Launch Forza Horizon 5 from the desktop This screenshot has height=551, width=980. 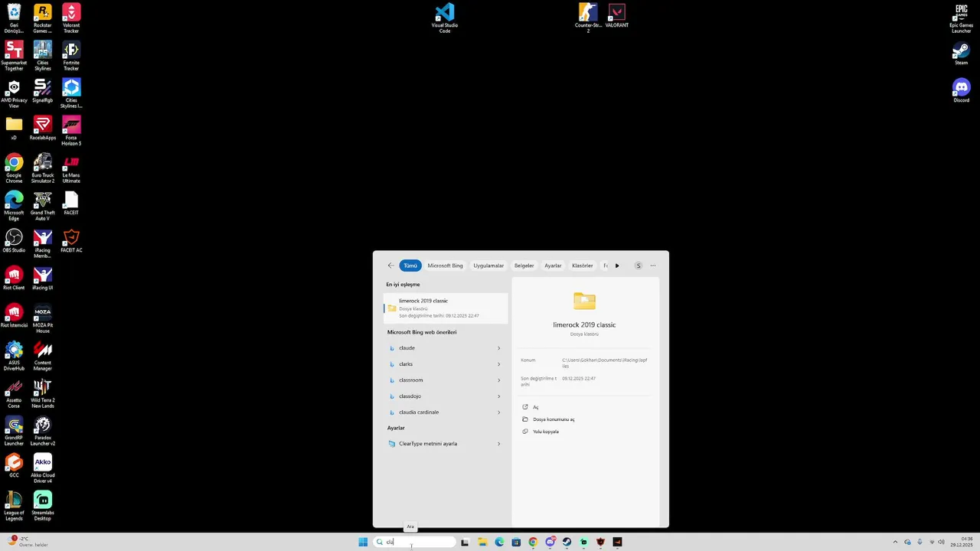click(x=71, y=131)
